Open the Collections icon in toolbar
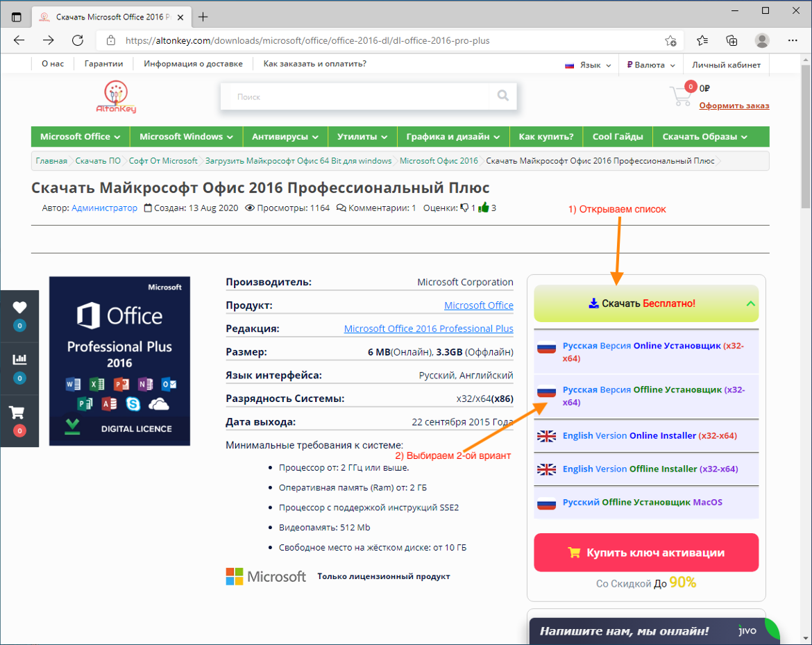The height and width of the screenshot is (645, 812). (x=731, y=40)
